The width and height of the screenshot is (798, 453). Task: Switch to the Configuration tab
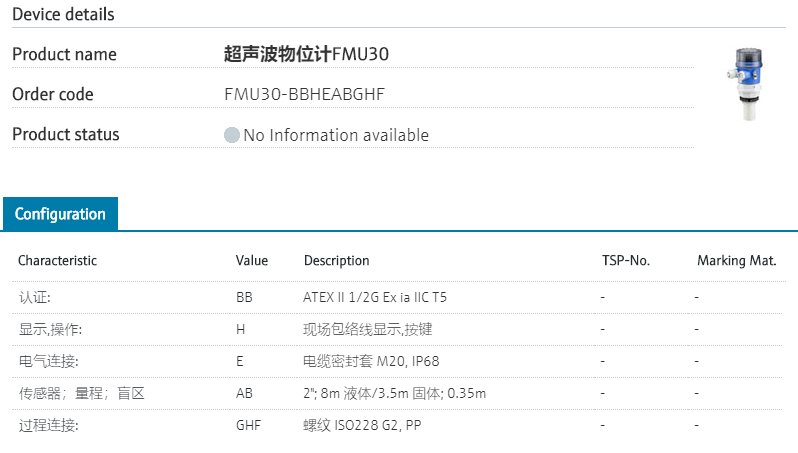pos(60,214)
